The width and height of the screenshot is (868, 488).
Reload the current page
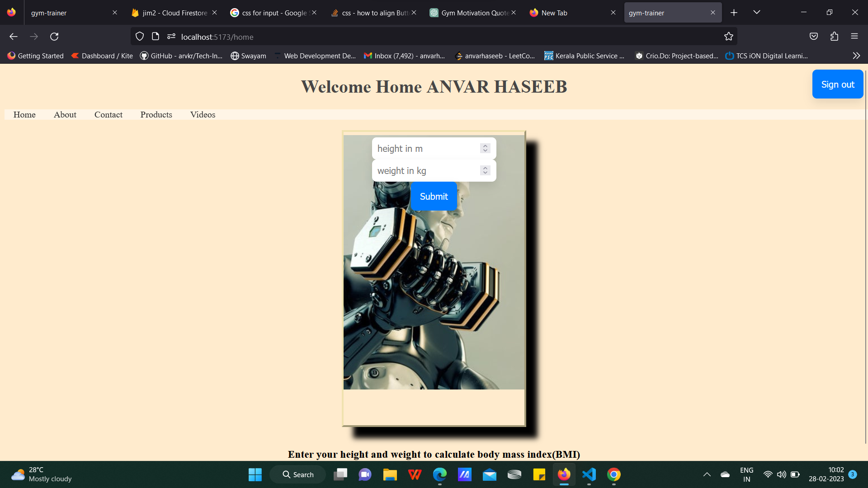[54, 36]
